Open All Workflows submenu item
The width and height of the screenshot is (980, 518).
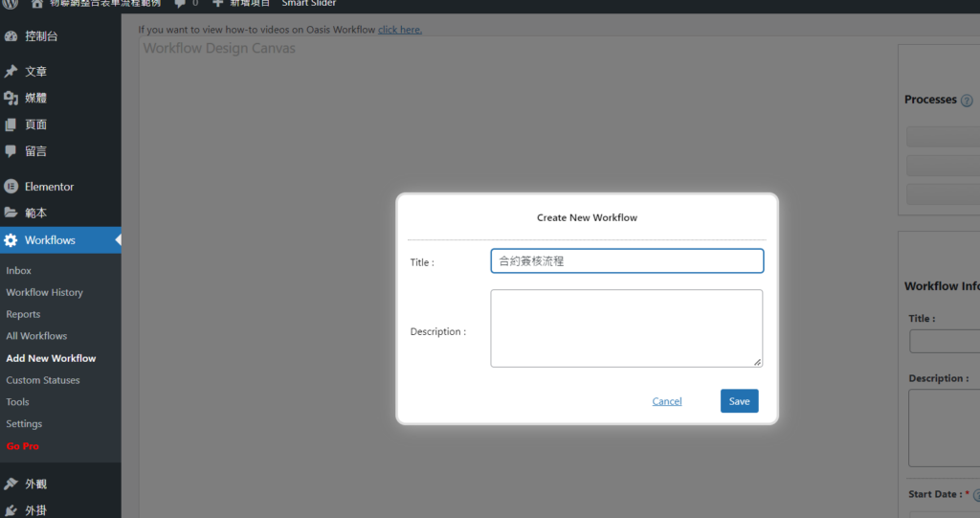coord(36,336)
